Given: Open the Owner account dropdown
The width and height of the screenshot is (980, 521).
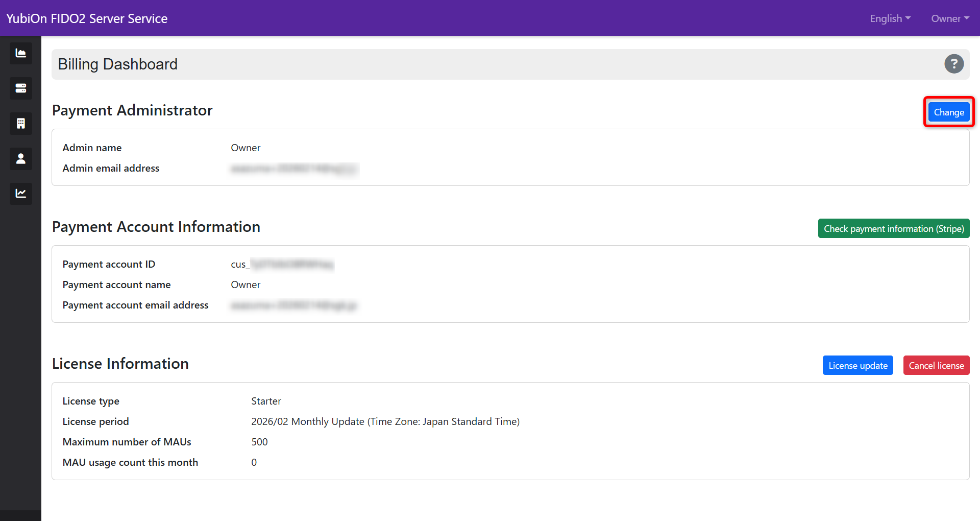Looking at the screenshot, I should pos(949,18).
